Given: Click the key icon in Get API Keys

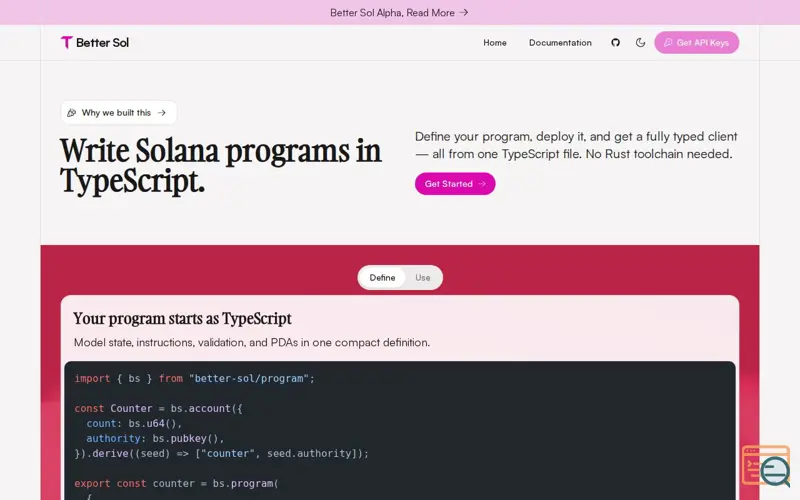Looking at the screenshot, I should 667,42.
